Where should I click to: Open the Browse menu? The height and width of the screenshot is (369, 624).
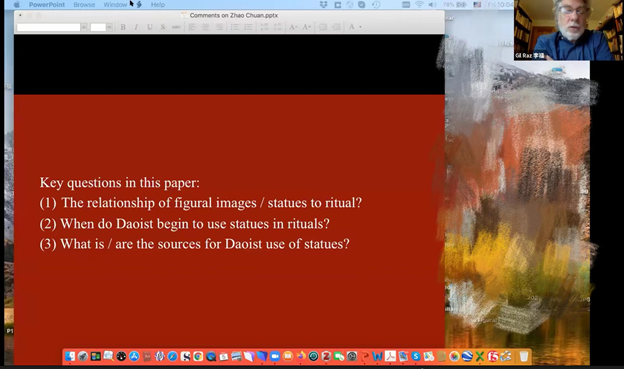[84, 5]
